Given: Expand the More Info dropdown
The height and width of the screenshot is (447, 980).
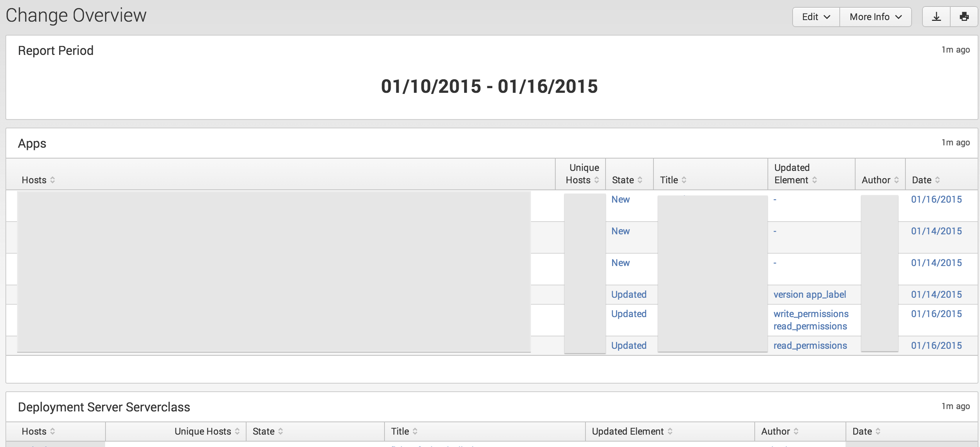Looking at the screenshot, I should click(875, 17).
